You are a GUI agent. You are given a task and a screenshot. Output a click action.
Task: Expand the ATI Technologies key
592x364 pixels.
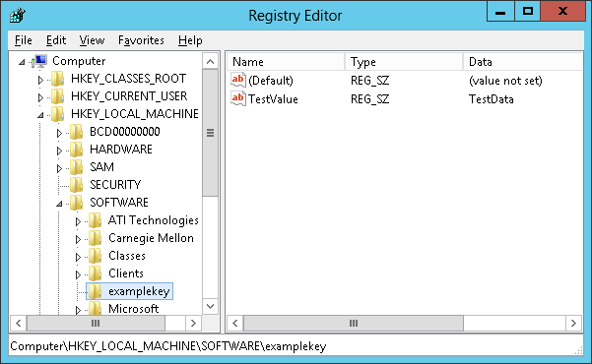click(x=78, y=221)
